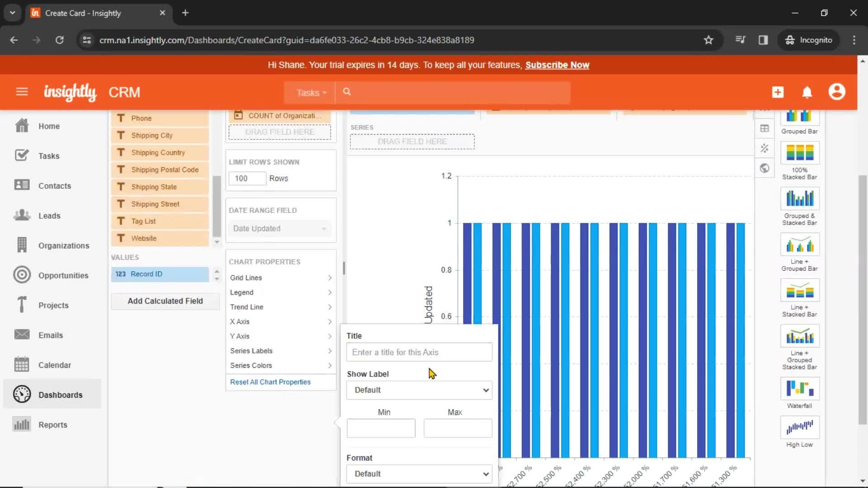Click the fields list scrollbar
The width and height of the screenshot is (868, 488).
[x=217, y=206]
